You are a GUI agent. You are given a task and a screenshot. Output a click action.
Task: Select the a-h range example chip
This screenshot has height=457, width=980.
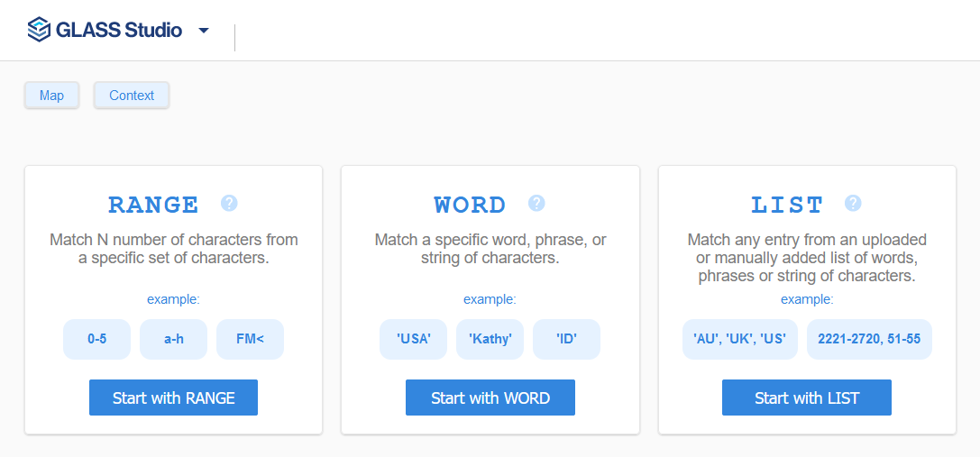point(173,340)
